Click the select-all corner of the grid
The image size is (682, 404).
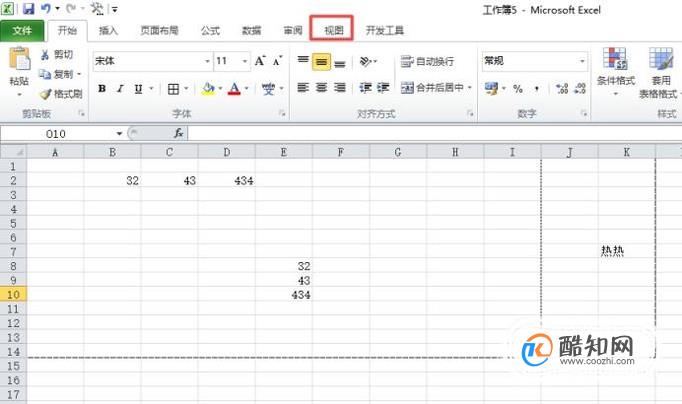click(13, 152)
